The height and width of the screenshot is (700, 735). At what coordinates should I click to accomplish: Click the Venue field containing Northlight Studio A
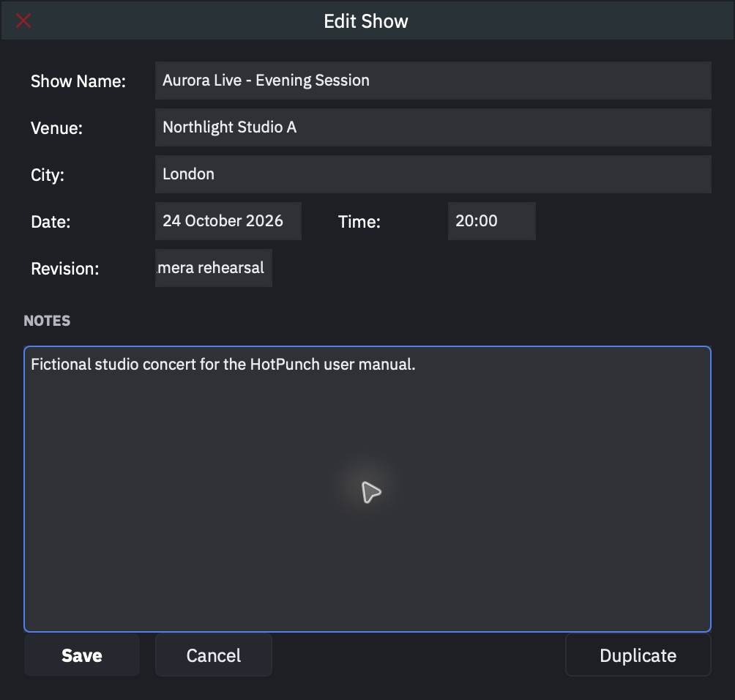tap(433, 127)
